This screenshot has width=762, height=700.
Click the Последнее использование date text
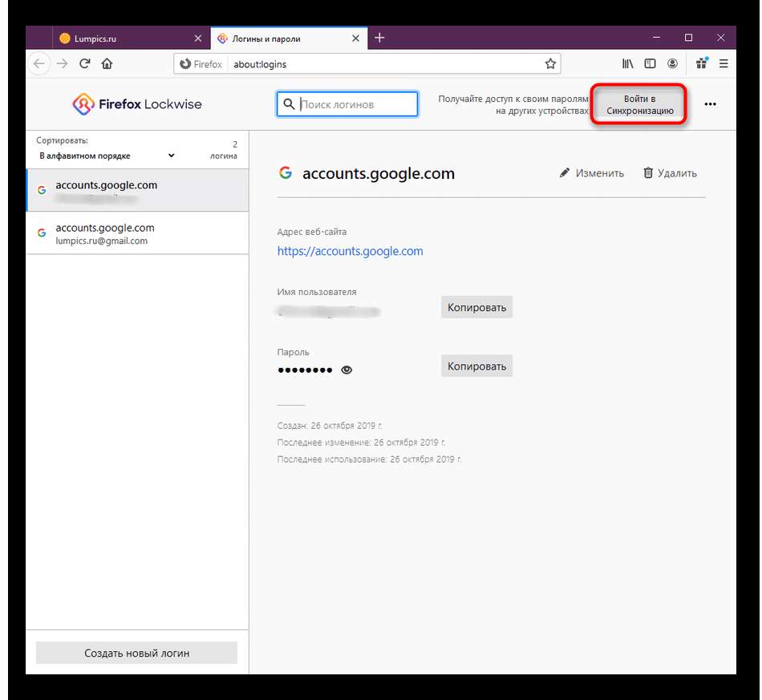point(369,459)
